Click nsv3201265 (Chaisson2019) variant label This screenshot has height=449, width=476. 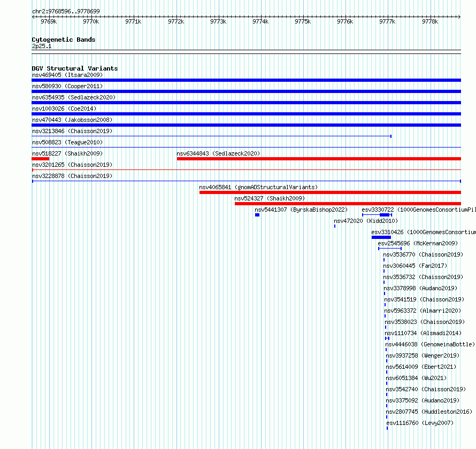[72, 165]
